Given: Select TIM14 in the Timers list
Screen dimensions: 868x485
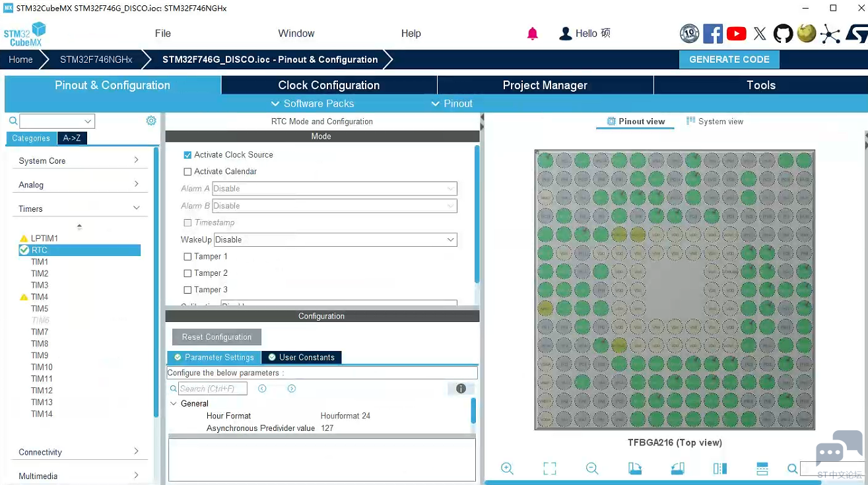Looking at the screenshot, I should click(42, 414).
